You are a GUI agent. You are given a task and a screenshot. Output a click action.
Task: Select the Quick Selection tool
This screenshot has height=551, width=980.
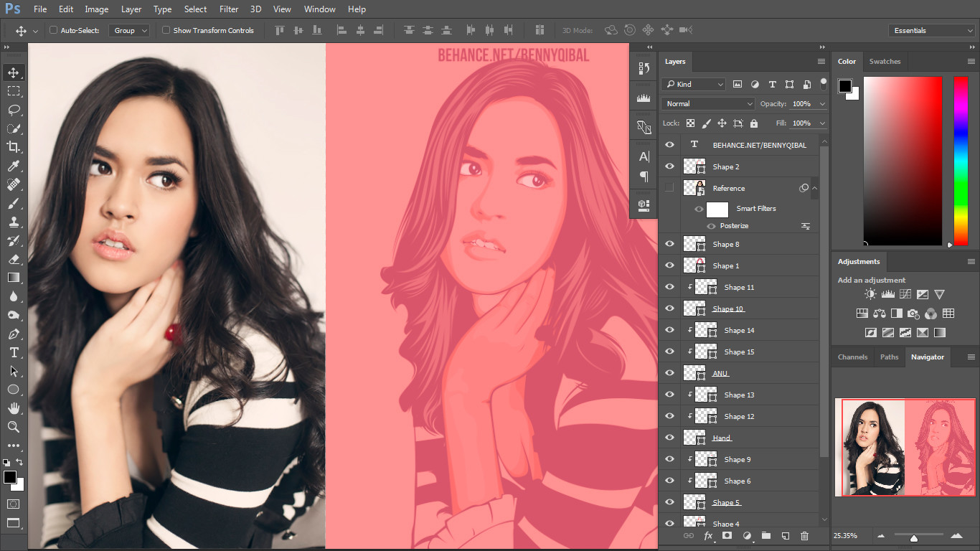[14, 128]
